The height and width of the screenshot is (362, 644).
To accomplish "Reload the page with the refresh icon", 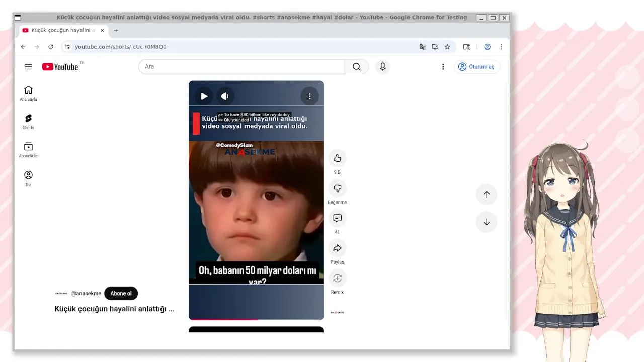I will pyautogui.click(x=51, y=47).
